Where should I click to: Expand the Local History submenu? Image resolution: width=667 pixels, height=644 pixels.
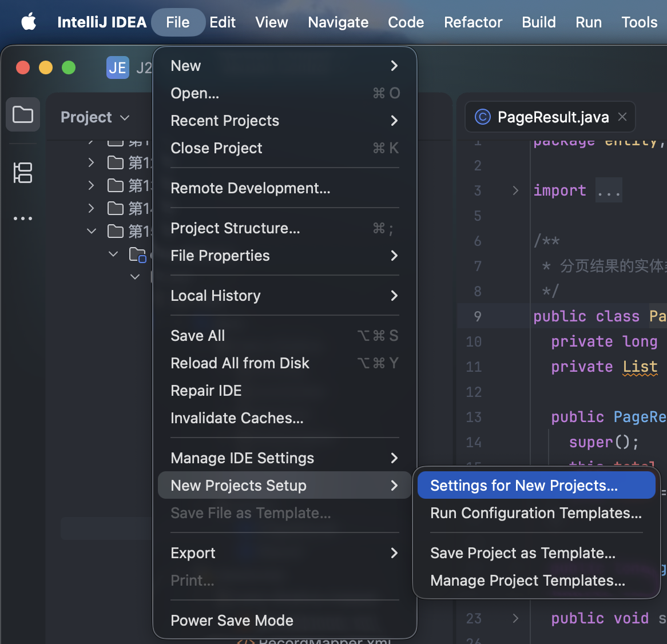tap(284, 296)
